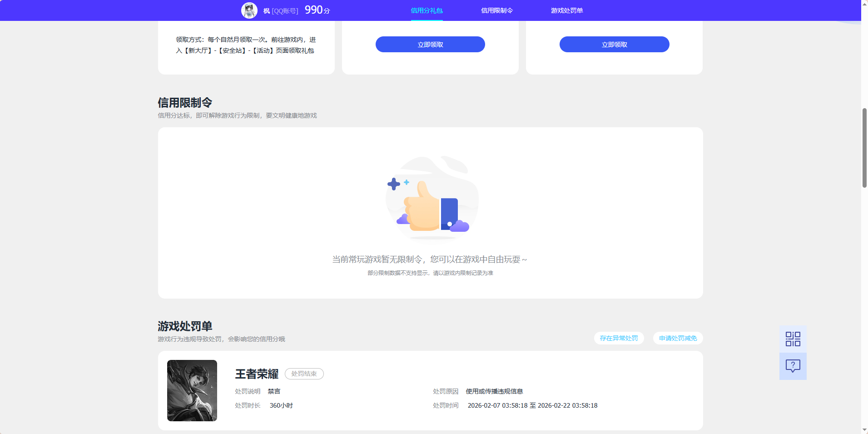868x434 pixels.
Task: Click the 处罚结束 status badge
Action: pyautogui.click(x=303, y=374)
